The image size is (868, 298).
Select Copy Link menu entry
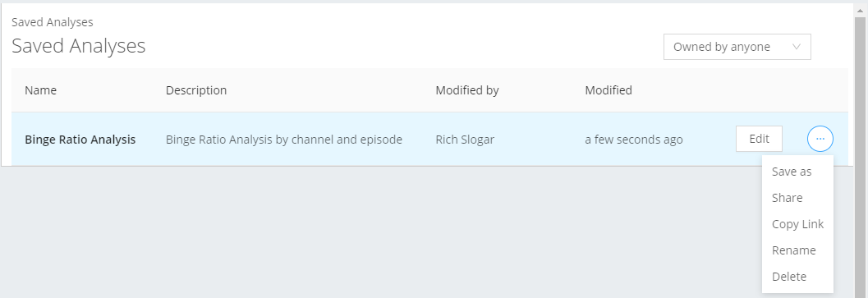point(797,224)
